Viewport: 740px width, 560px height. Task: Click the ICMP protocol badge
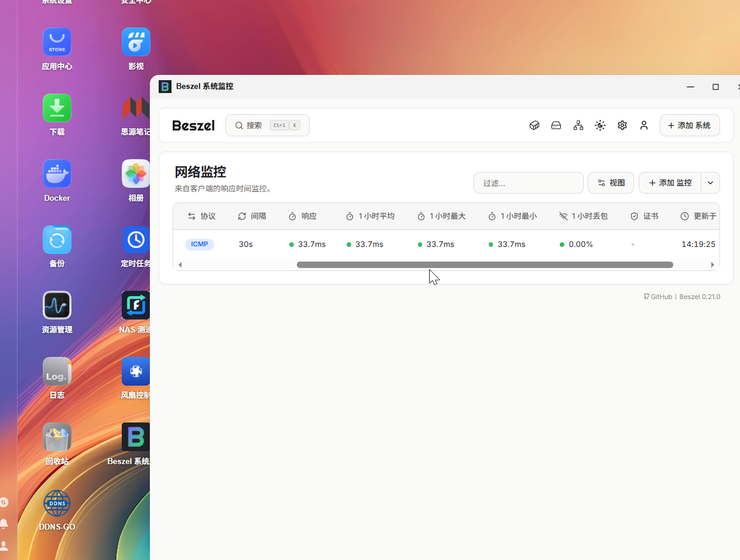tap(199, 244)
